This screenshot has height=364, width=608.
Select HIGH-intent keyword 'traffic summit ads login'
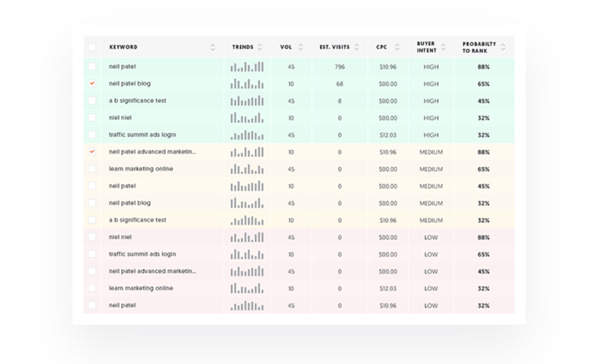click(x=142, y=135)
